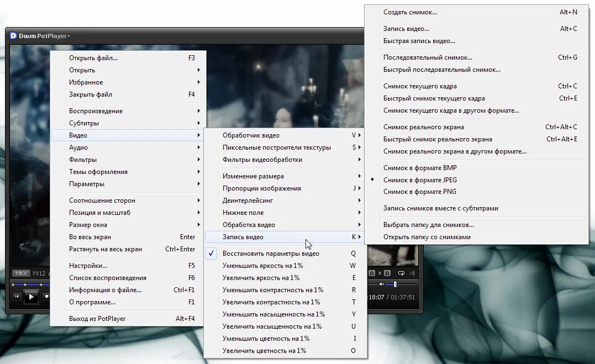Set the B point repeat marker

pos(387,273)
